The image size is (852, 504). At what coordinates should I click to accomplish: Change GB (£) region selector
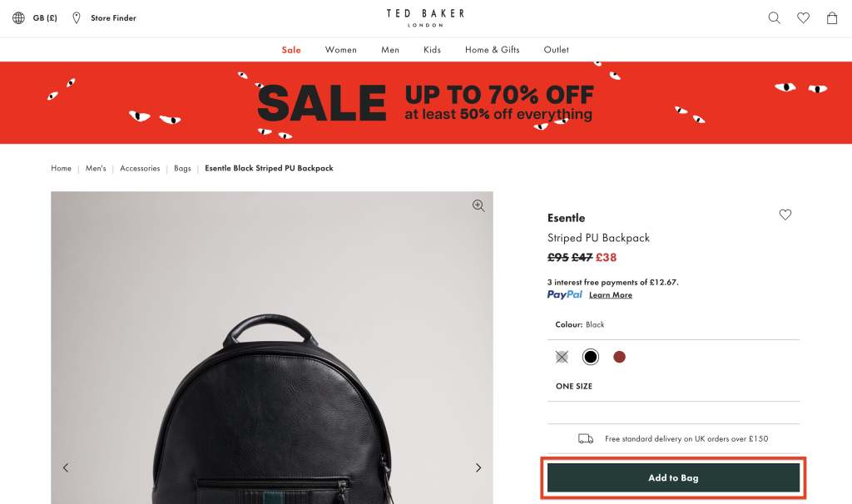point(45,18)
